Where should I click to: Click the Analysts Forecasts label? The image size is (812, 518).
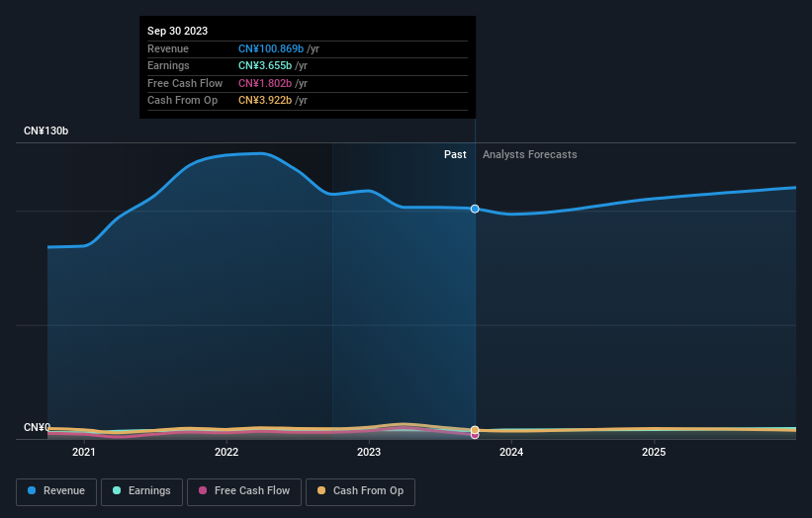coord(530,155)
